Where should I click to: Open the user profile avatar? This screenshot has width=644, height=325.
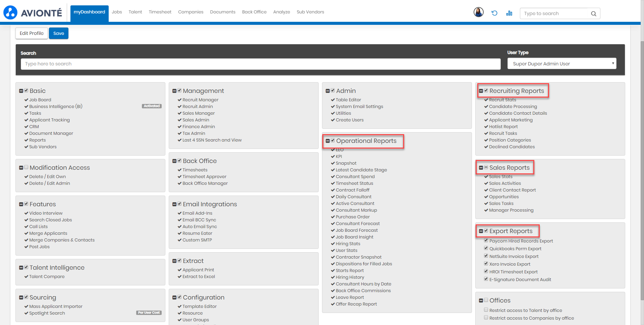(478, 12)
